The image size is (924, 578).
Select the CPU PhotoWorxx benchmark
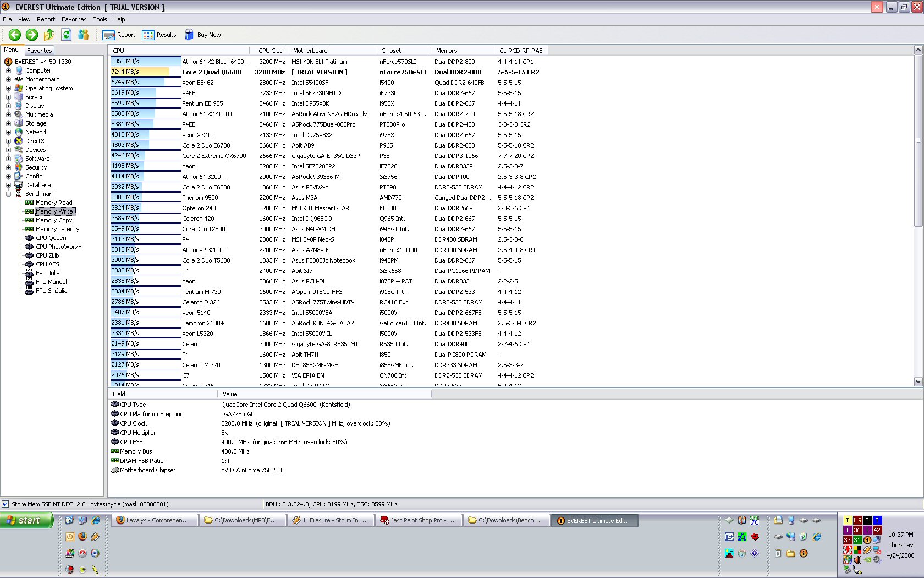tap(58, 247)
